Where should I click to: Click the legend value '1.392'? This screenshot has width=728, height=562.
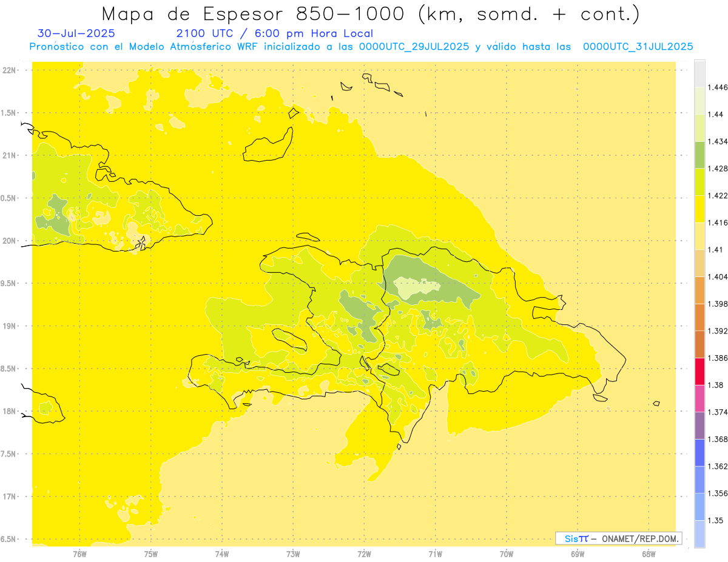(717, 331)
